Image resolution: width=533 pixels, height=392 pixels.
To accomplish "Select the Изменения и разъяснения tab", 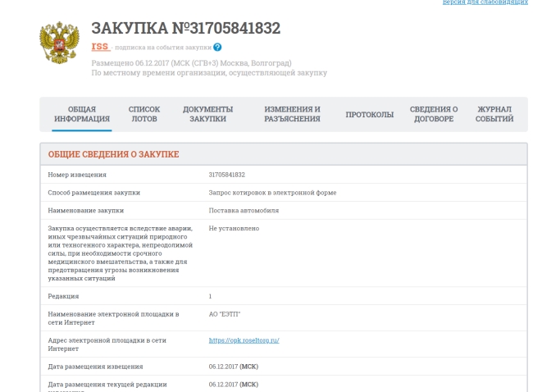I will [x=293, y=114].
